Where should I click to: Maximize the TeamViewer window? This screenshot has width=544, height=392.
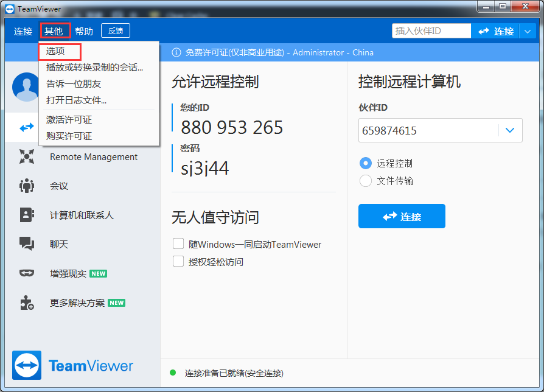click(503, 6)
